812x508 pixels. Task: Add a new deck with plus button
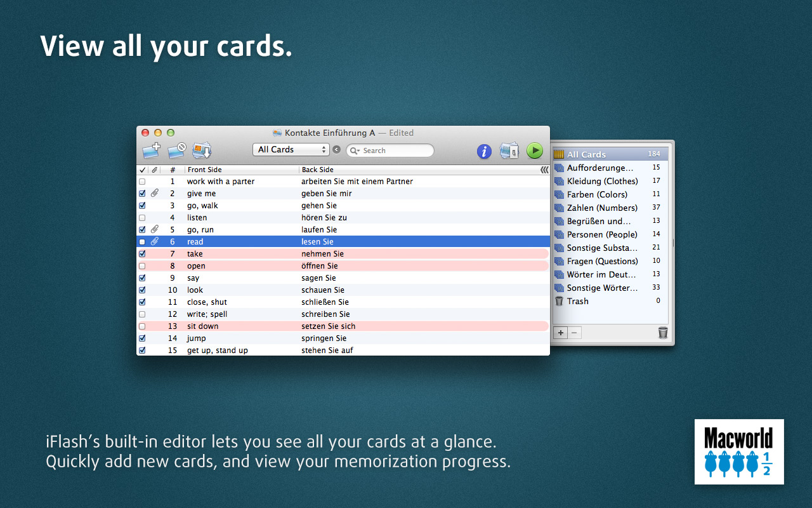click(561, 333)
